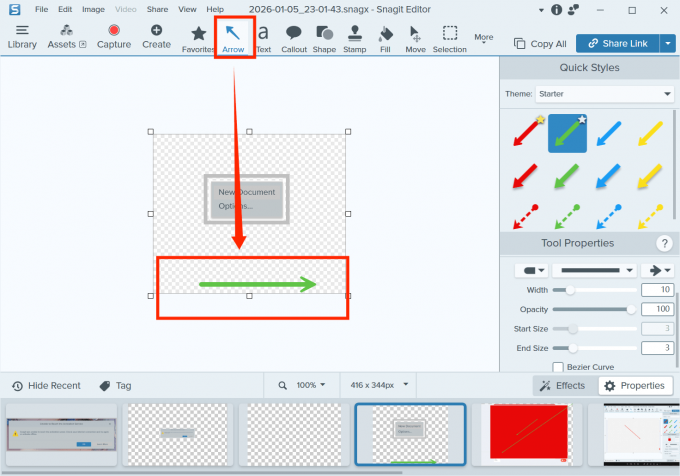Enable the Bezier Curve checkbox
Viewport: 680px width, 476px height.
(x=558, y=367)
